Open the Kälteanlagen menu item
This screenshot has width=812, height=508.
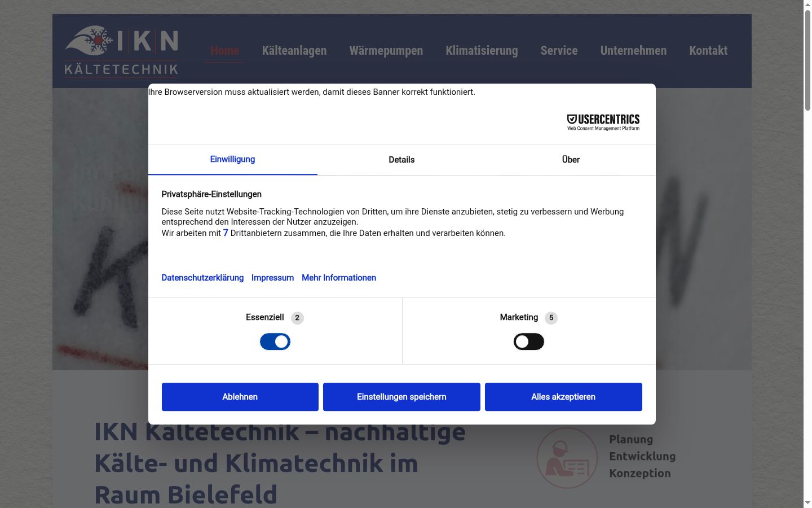pos(294,51)
